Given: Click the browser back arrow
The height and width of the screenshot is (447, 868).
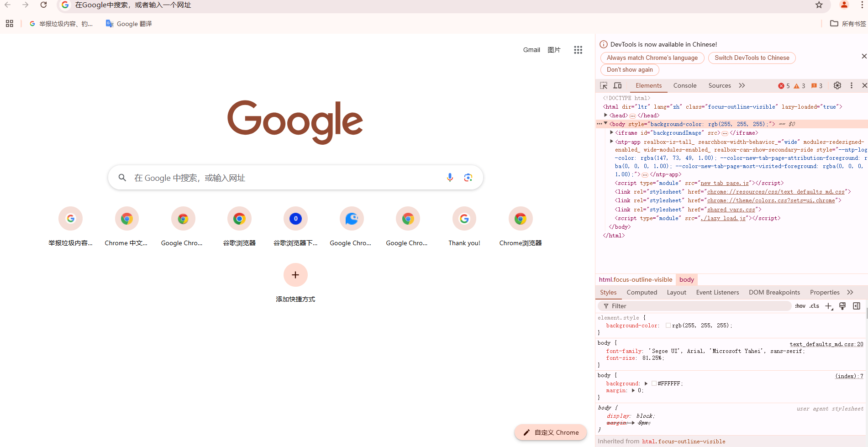Looking at the screenshot, I should click(x=8, y=5).
